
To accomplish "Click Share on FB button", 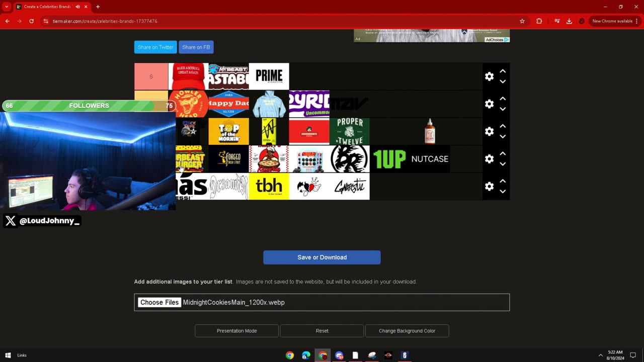I will [x=196, y=47].
